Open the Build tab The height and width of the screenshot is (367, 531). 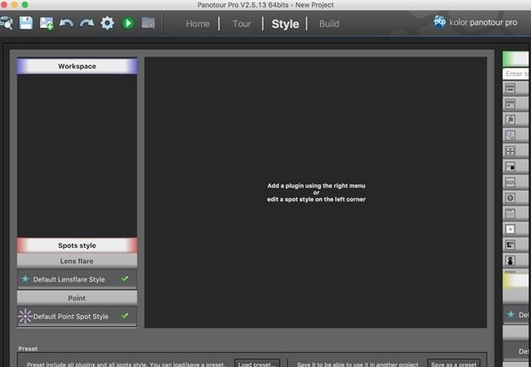point(329,24)
